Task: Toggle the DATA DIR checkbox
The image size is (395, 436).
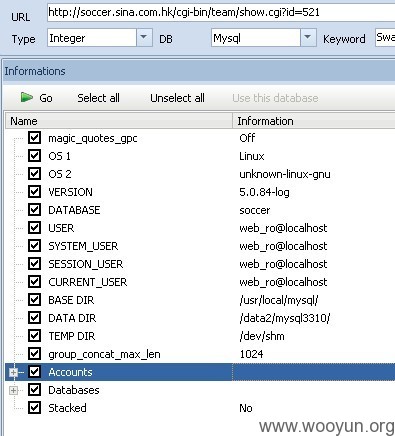Action: tap(34, 318)
